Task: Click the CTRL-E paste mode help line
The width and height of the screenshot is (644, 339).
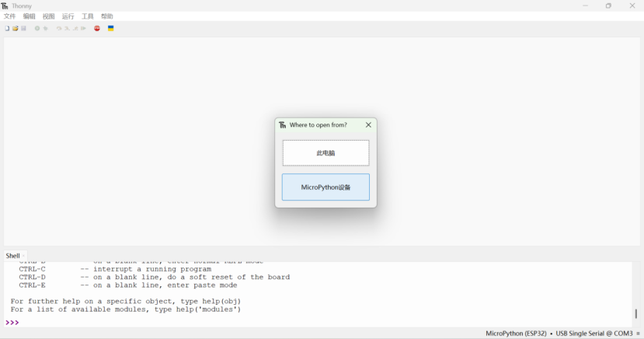Action: pyautogui.click(x=128, y=285)
